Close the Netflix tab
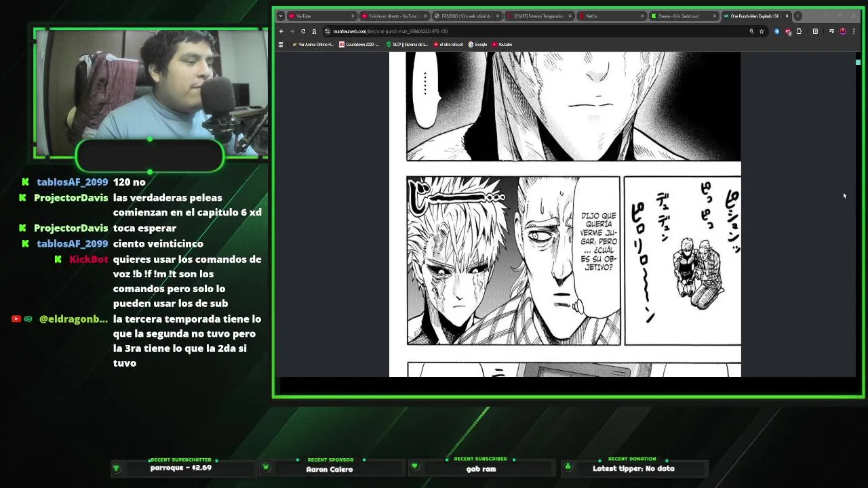This screenshot has height=488, width=868. [x=642, y=16]
